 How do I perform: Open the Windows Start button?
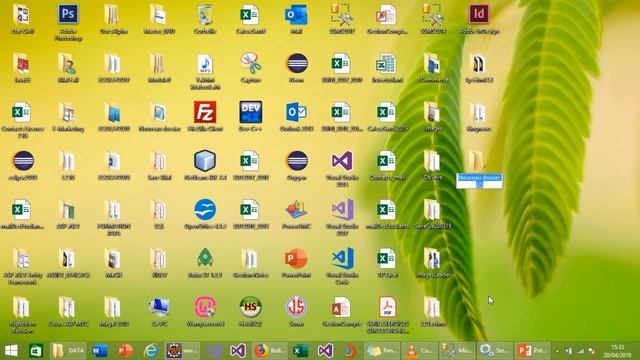11,351
